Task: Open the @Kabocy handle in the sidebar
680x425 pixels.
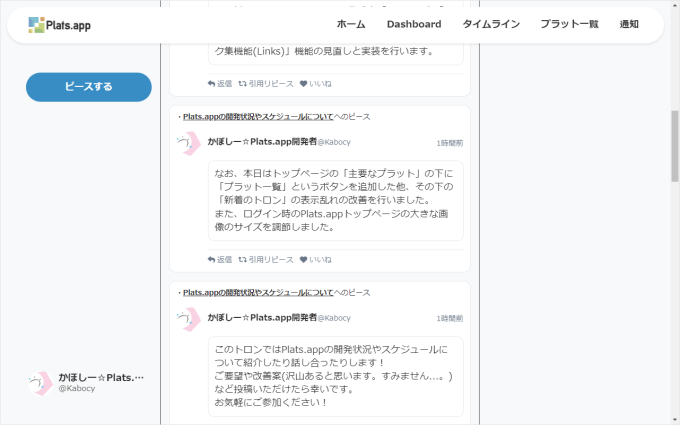Action: tap(77, 389)
